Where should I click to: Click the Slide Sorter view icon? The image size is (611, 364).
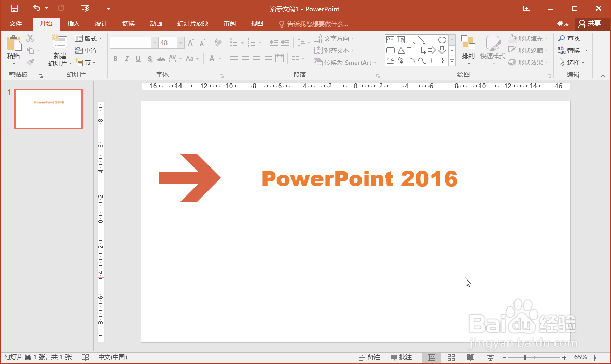pos(451,357)
